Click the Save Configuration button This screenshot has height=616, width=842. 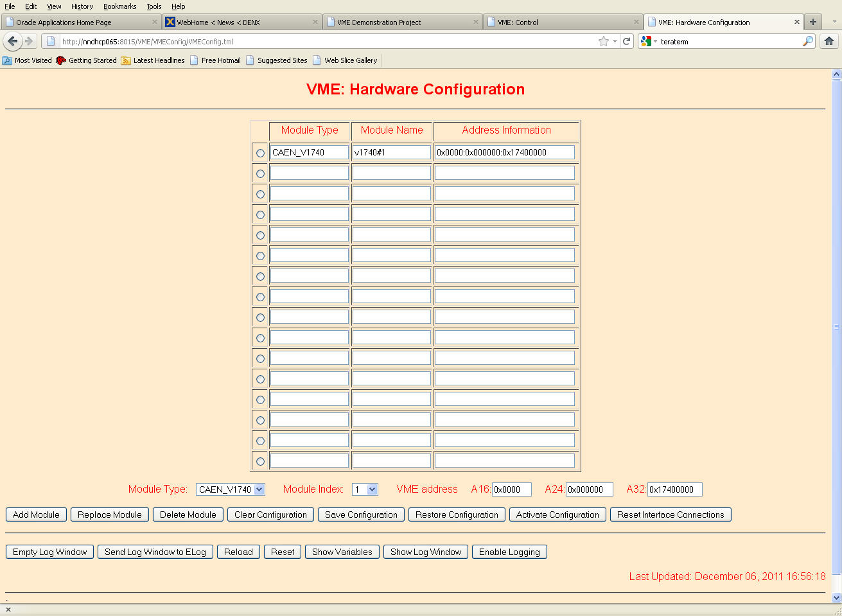[x=361, y=515]
